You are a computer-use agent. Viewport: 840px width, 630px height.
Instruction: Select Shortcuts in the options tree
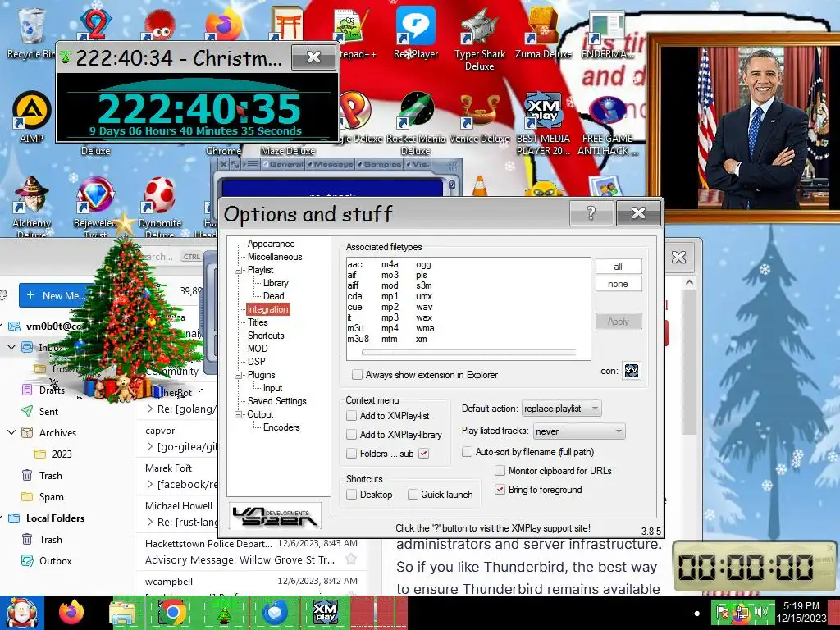pos(266,336)
